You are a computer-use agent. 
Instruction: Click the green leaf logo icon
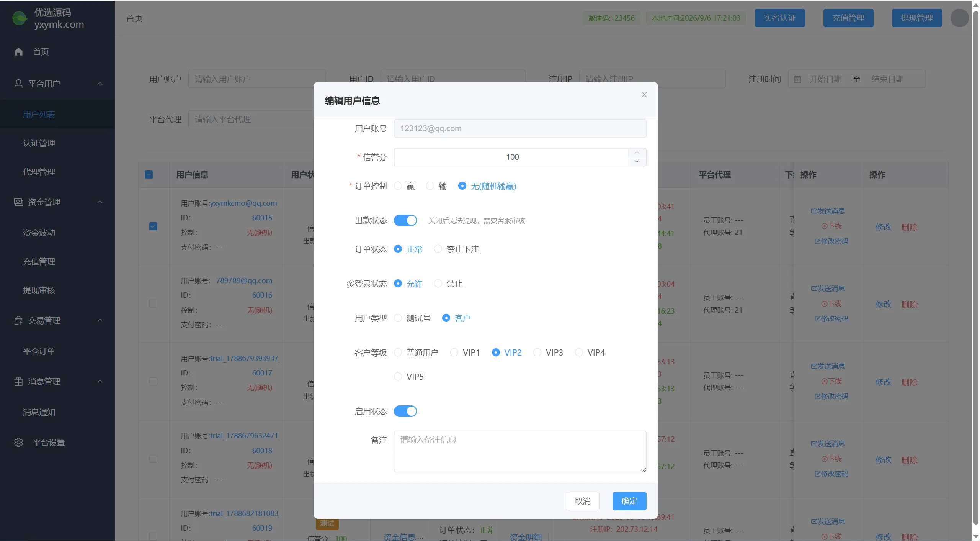(x=19, y=18)
